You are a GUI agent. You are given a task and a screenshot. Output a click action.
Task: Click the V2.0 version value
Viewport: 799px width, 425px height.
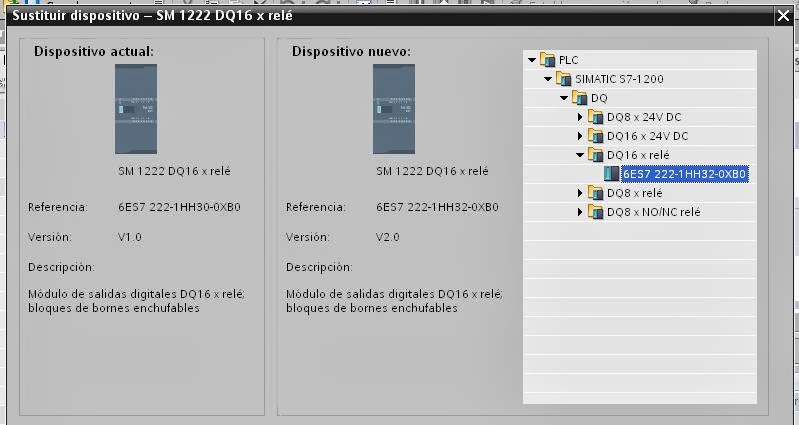tap(388, 237)
